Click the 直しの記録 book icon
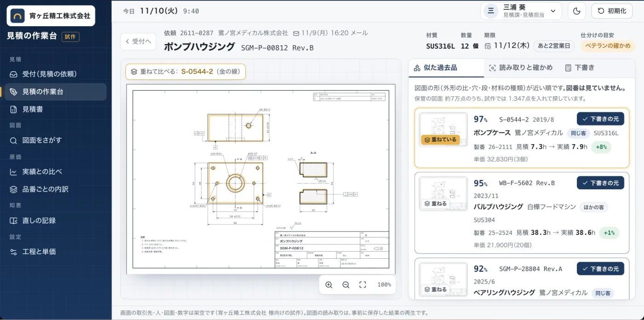This screenshot has width=644, height=320. (x=14, y=221)
